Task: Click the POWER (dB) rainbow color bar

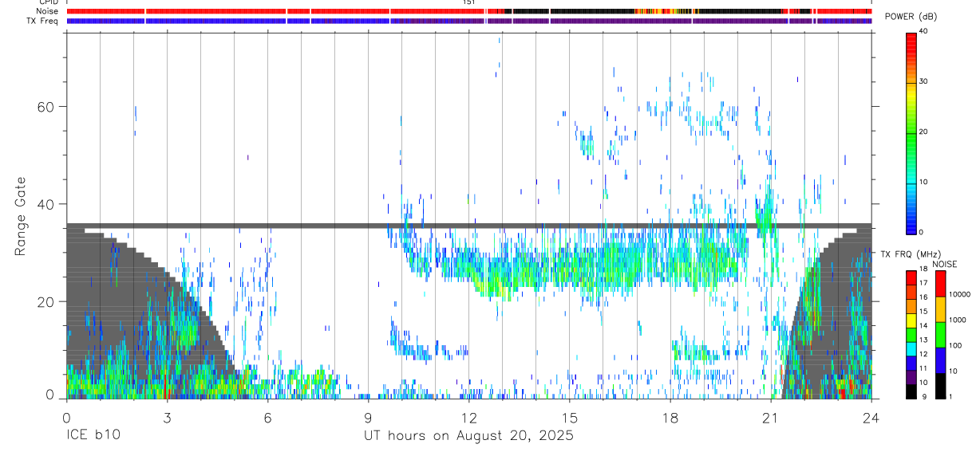Action: point(911,132)
